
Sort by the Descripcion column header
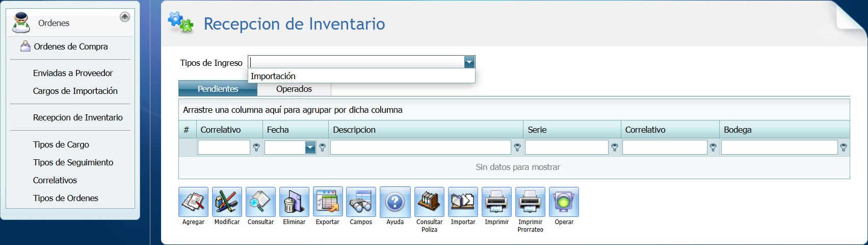426,130
